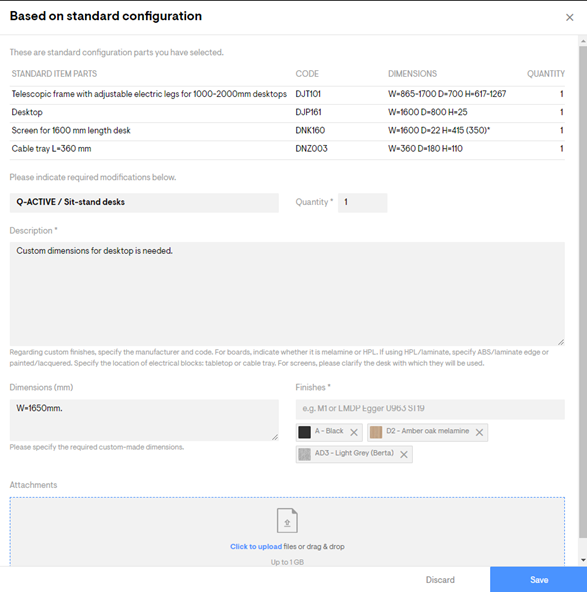This screenshot has width=587, height=592.
Task: Click the Save button
Action: (x=538, y=580)
